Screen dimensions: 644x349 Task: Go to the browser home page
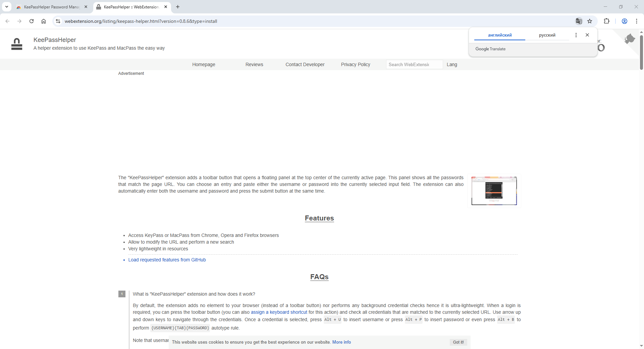tap(44, 21)
